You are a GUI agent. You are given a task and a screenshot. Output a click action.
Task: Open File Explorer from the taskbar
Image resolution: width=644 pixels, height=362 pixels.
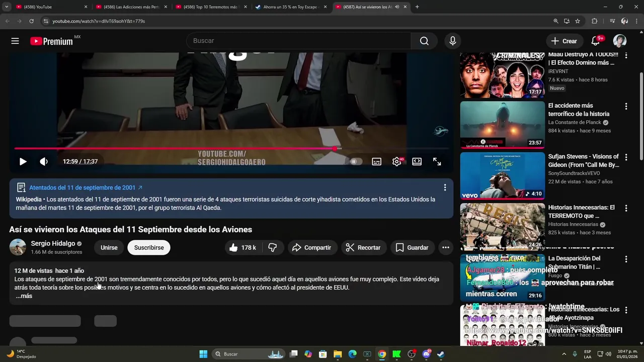[x=338, y=354]
